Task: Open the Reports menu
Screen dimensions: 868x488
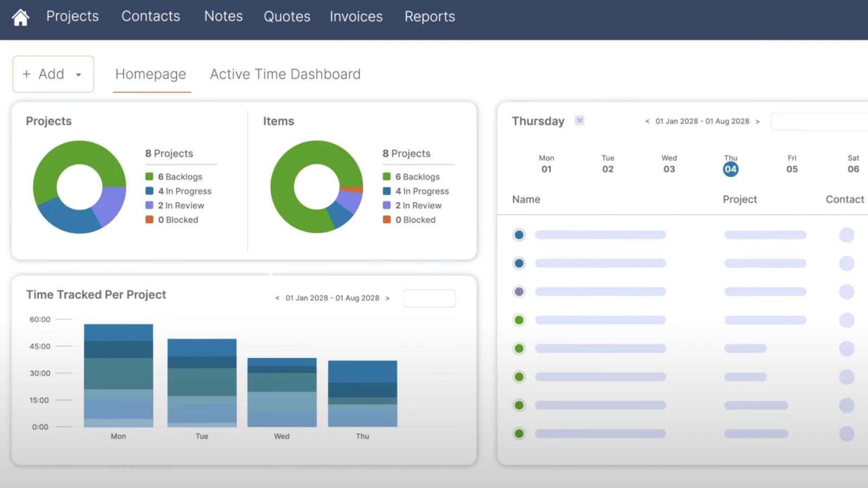Action: click(x=430, y=16)
